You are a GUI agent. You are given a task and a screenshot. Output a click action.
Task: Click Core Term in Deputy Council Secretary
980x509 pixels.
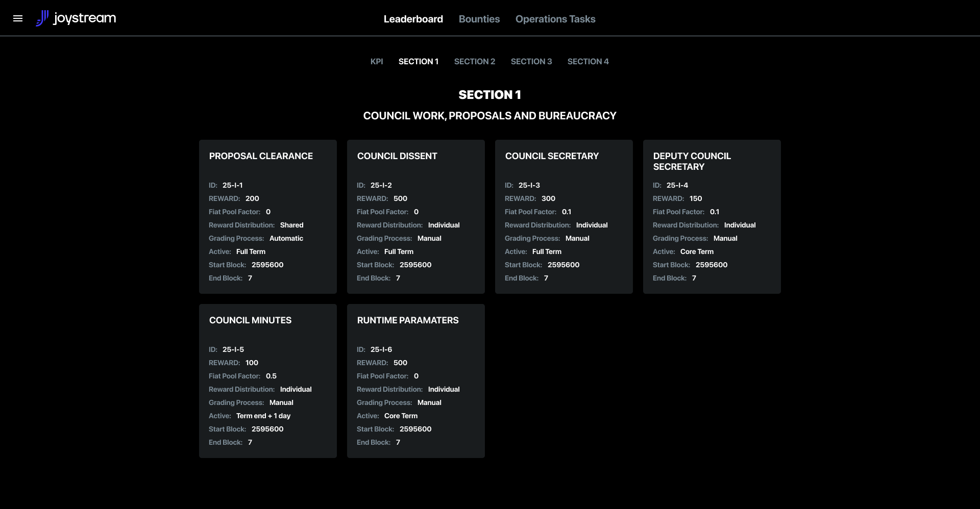(x=697, y=251)
